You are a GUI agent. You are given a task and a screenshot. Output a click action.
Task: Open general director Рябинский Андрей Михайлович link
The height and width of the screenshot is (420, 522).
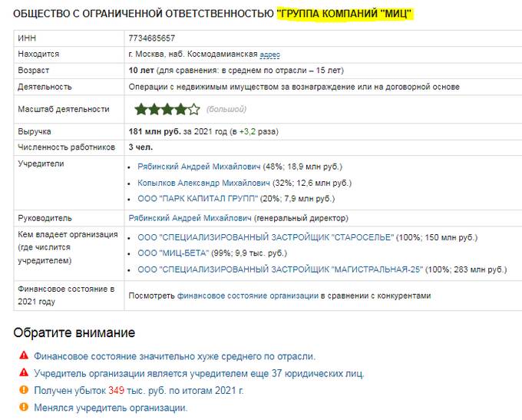pos(190,218)
